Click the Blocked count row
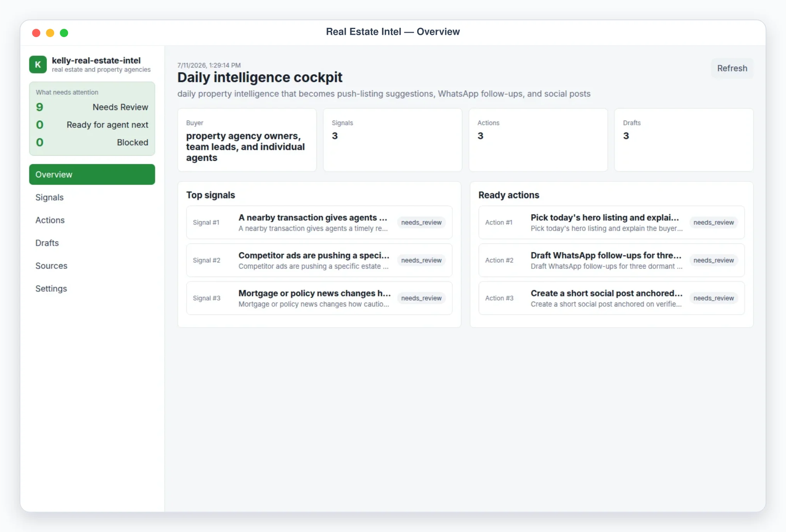Screen dimensions: 786x532 (92, 143)
